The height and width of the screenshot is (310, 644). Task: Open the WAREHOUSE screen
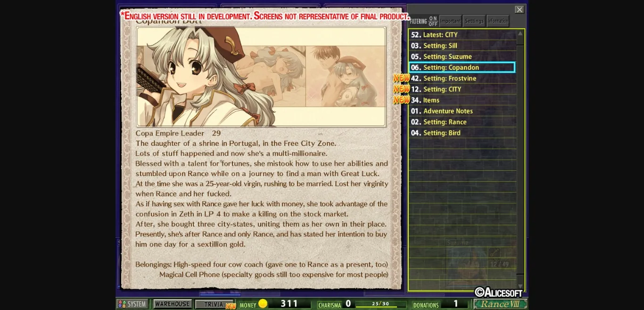coord(173,304)
